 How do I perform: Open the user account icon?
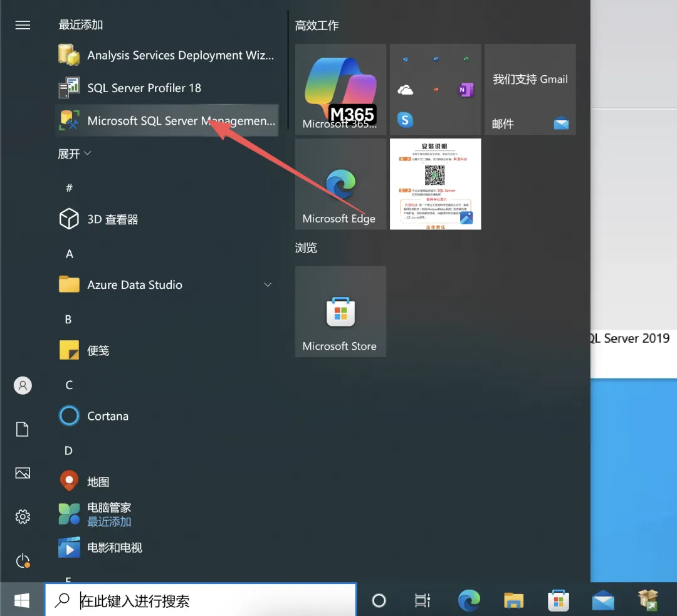pos(23,385)
